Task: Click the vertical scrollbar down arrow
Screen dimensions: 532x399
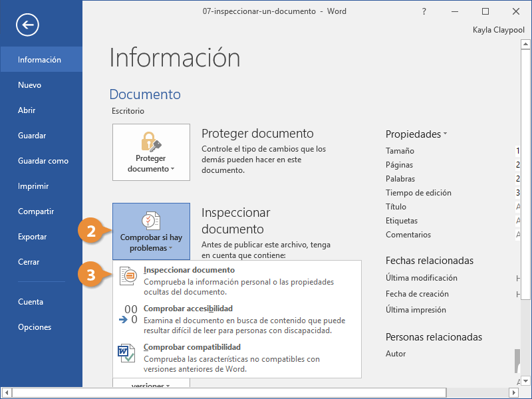Action: coord(525,381)
